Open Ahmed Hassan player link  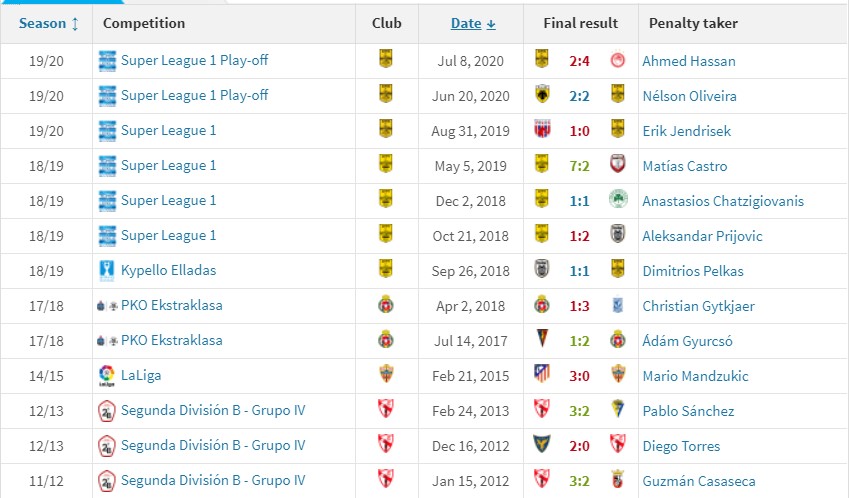[689, 61]
